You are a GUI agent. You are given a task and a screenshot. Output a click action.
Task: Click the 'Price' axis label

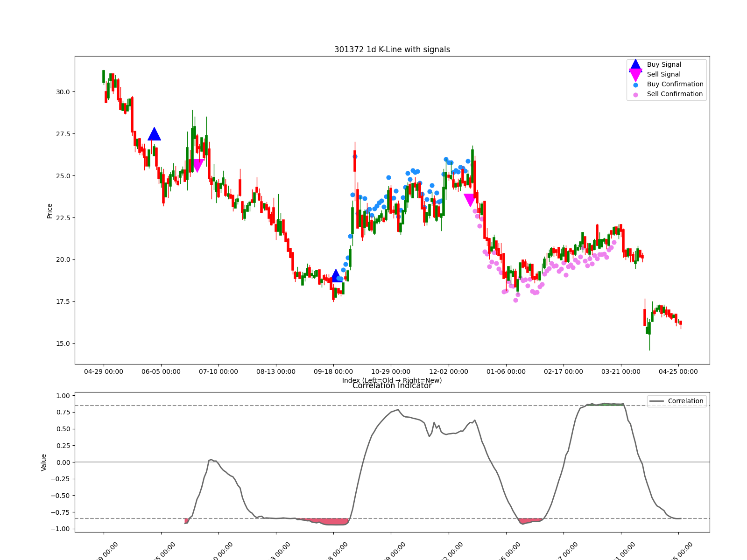(x=49, y=211)
